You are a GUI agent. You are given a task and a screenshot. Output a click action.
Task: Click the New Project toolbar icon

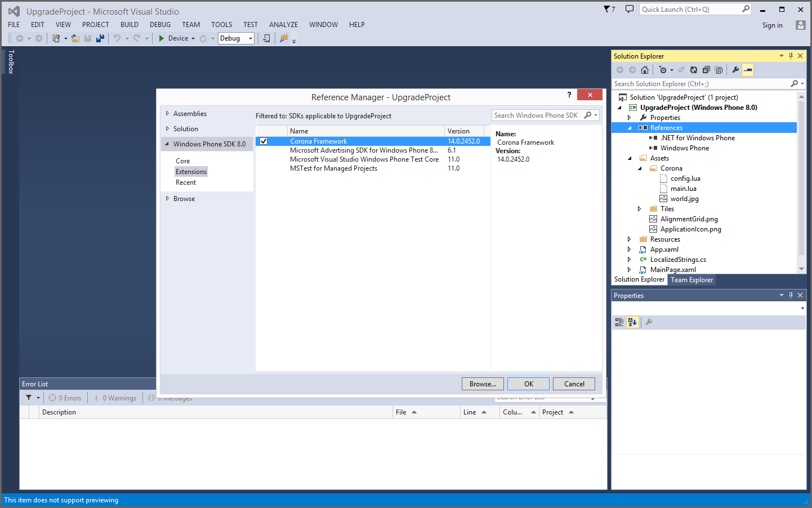[56, 38]
